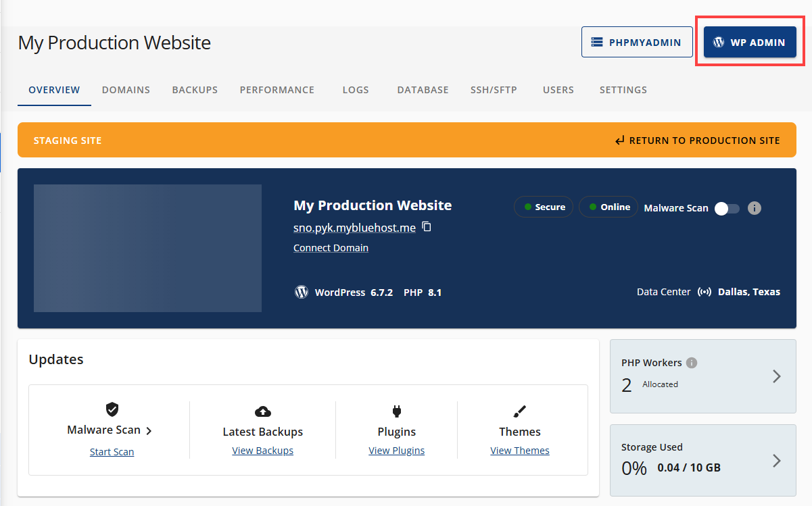Return to production site

[697, 141]
